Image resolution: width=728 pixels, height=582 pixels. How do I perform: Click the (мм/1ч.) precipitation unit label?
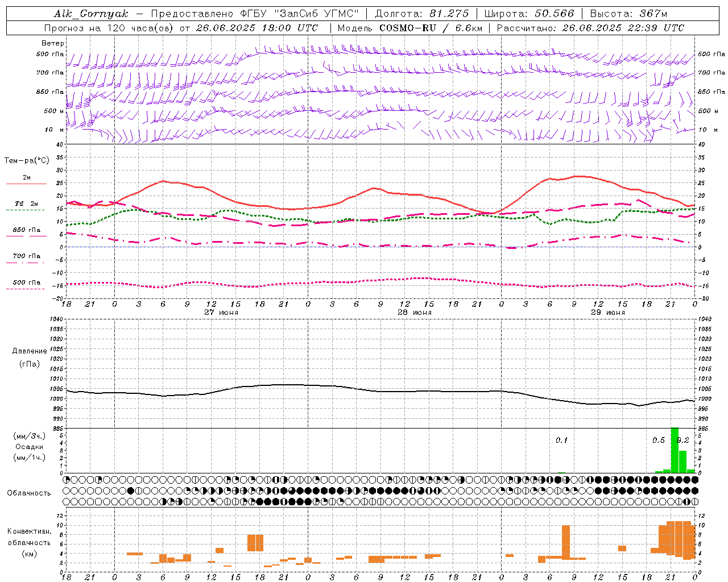pyautogui.click(x=30, y=458)
